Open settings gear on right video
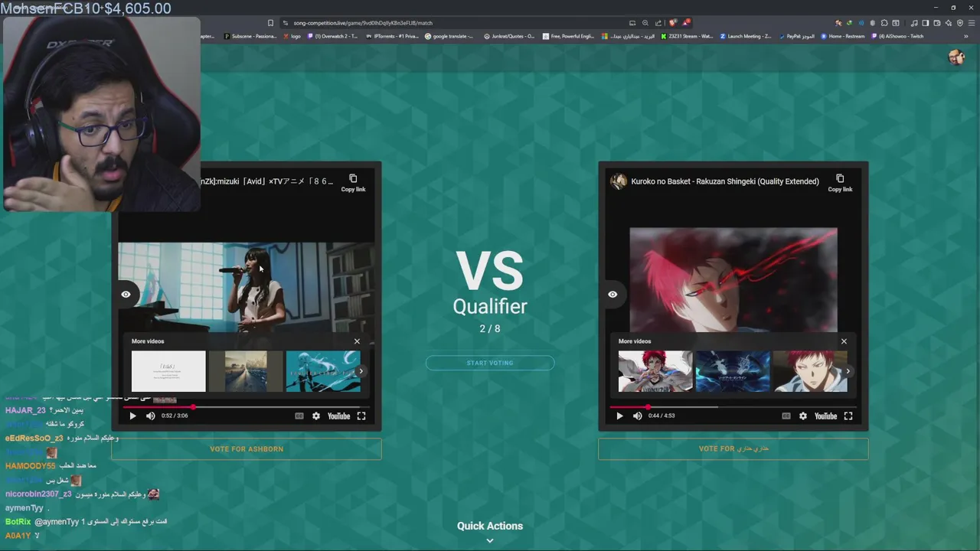This screenshot has width=980, height=551. coord(803,416)
